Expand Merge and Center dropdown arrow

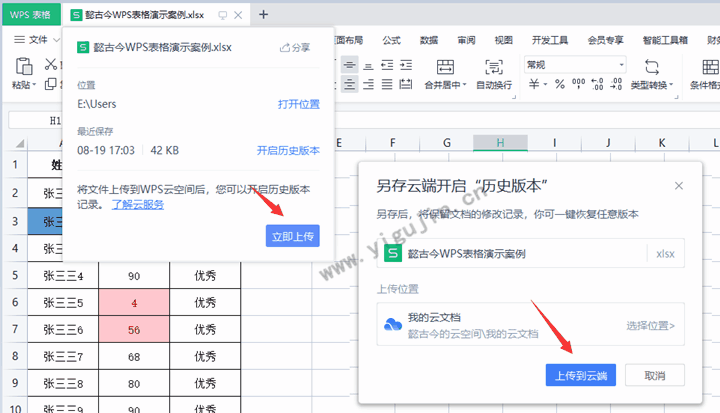464,85
